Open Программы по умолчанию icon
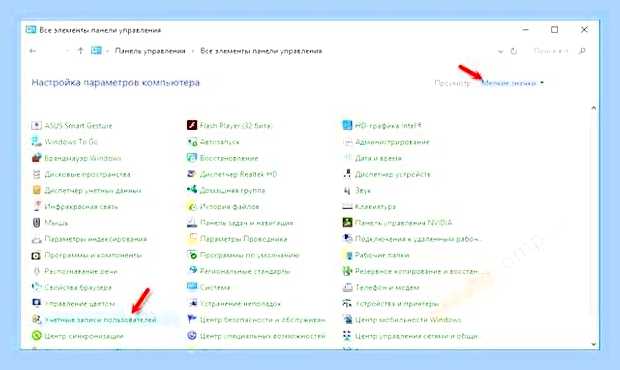 click(x=192, y=255)
